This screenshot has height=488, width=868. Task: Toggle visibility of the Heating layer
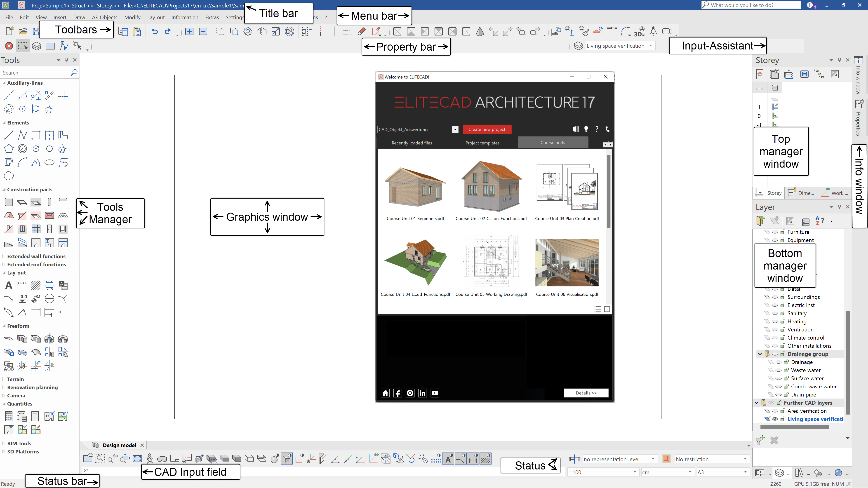775,322
